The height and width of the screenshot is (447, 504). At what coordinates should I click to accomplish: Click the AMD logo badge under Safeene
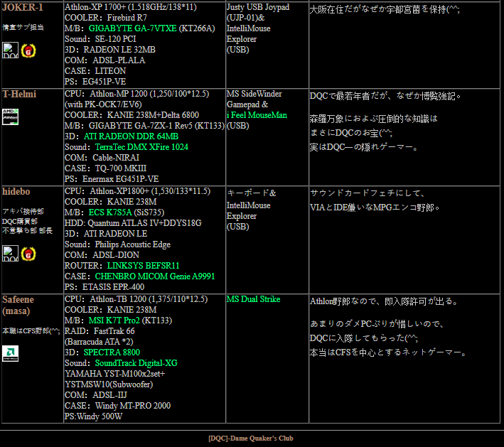click(x=10, y=353)
